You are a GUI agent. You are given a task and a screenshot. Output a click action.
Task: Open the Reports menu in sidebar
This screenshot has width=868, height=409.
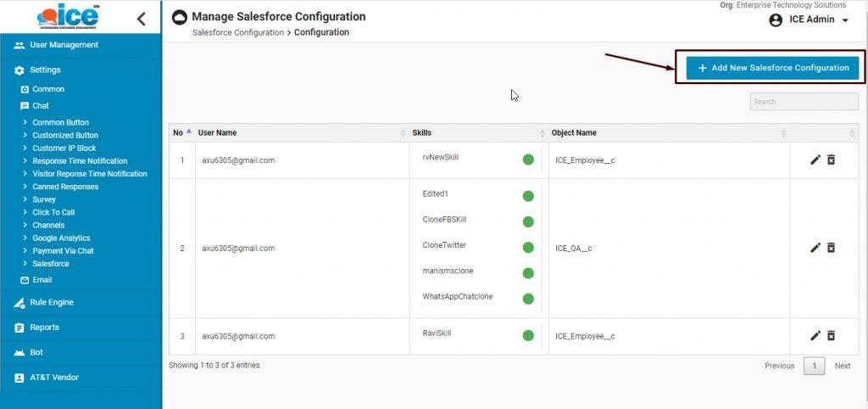pyautogui.click(x=44, y=328)
